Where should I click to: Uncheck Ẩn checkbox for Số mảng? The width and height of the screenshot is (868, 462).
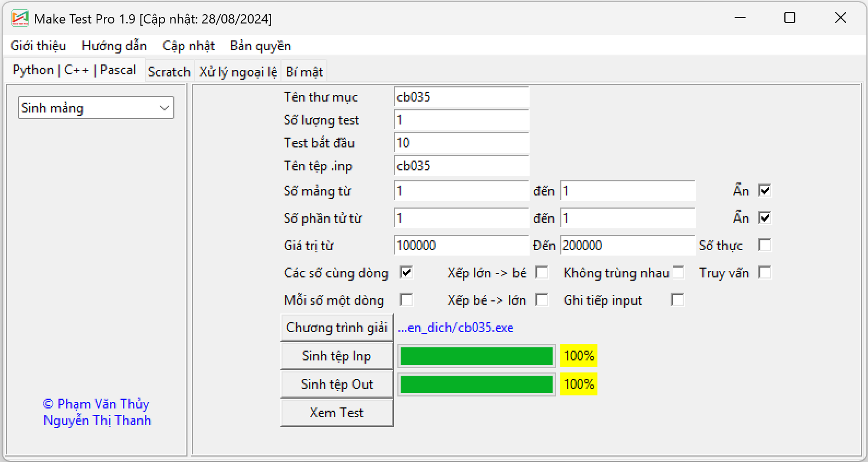click(765, 191)
